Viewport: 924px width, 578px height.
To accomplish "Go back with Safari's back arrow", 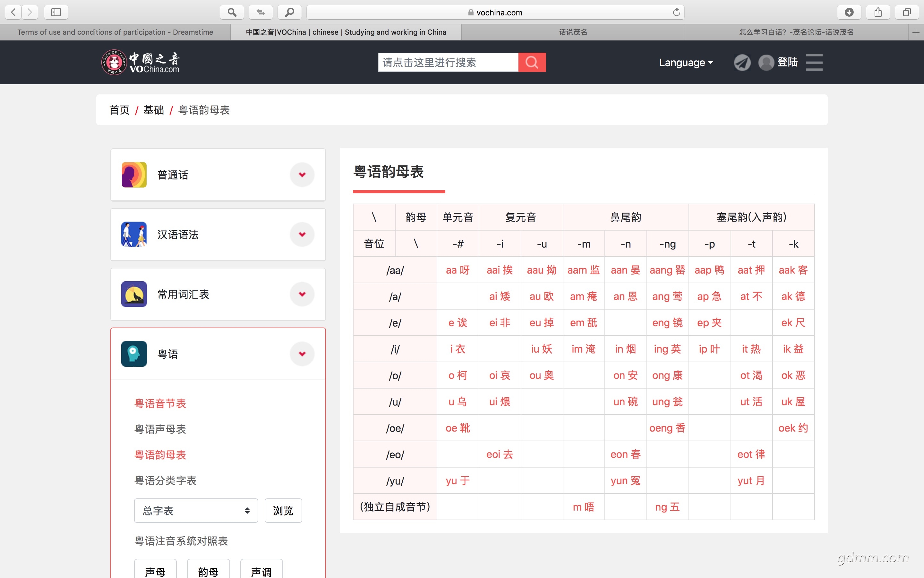I will click(x=13, y=12).
